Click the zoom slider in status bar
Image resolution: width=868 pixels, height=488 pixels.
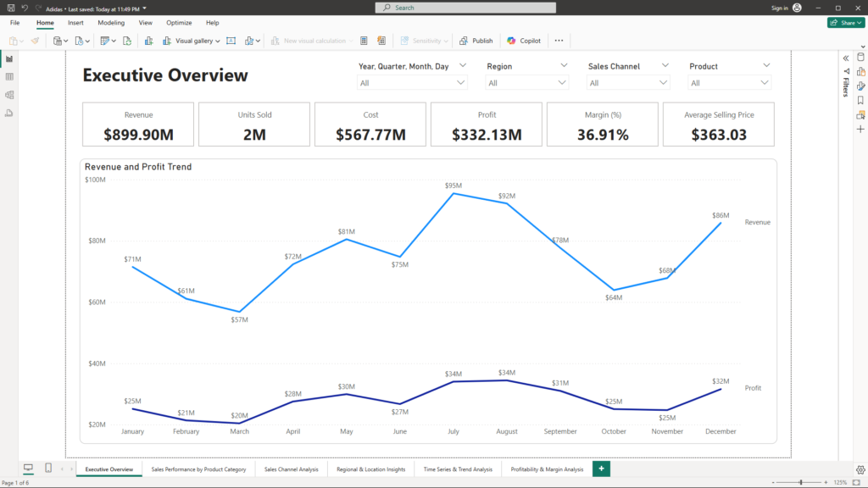(x=801, y=482)
